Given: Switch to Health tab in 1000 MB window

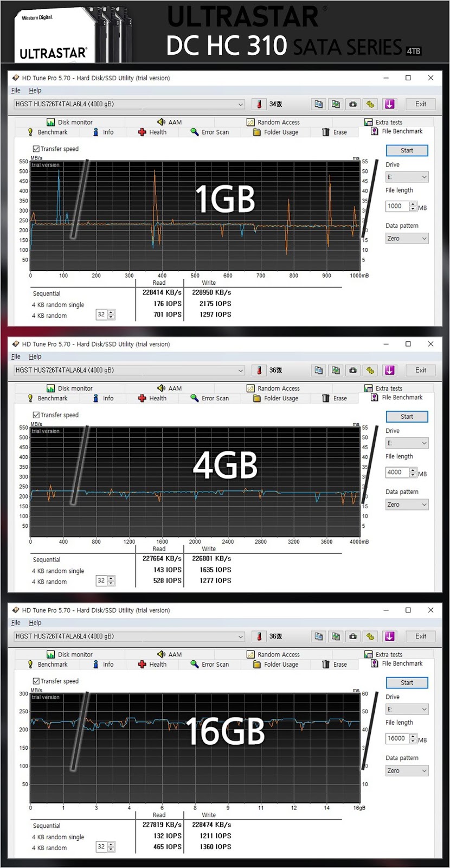Looking at the screenshot, I should pos(152,132).
